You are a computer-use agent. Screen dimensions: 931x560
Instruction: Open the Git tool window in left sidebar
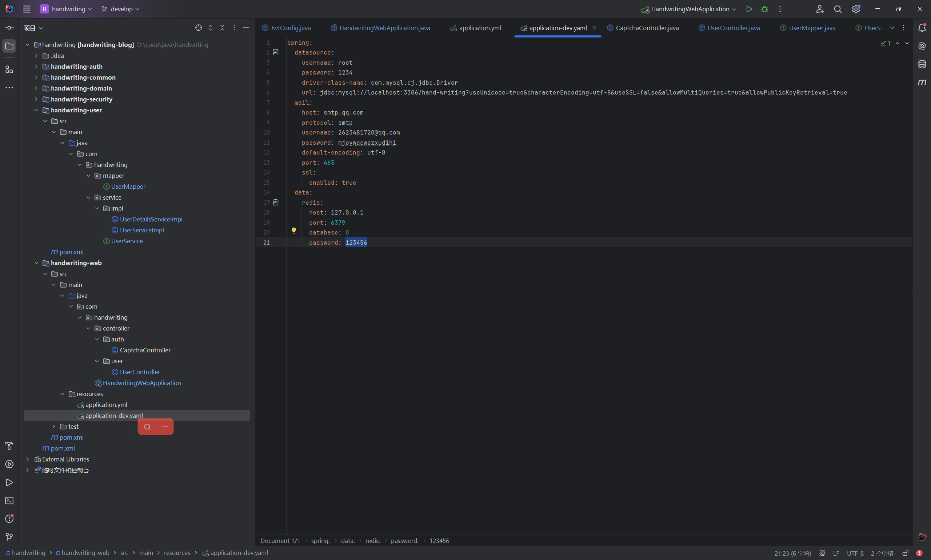9,537
